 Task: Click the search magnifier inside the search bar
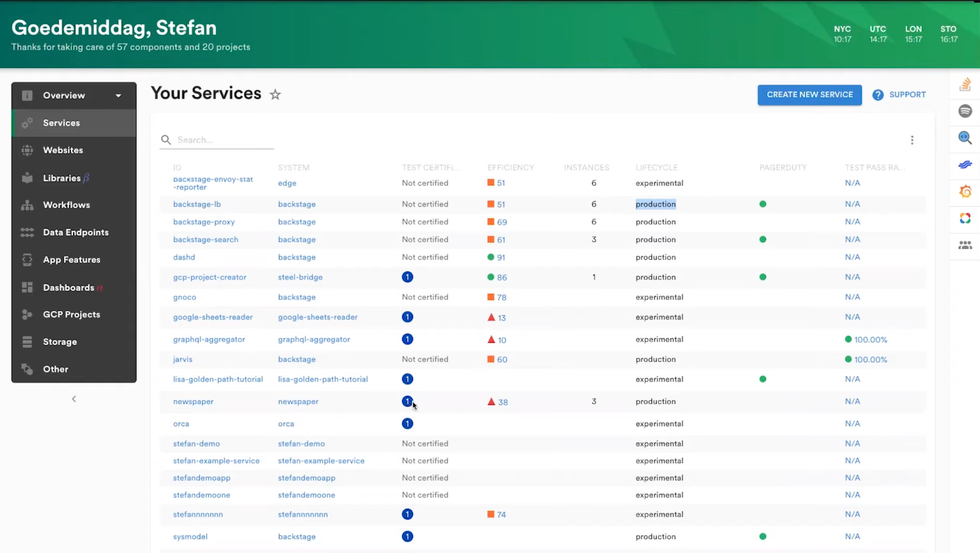tap(166, 140)
